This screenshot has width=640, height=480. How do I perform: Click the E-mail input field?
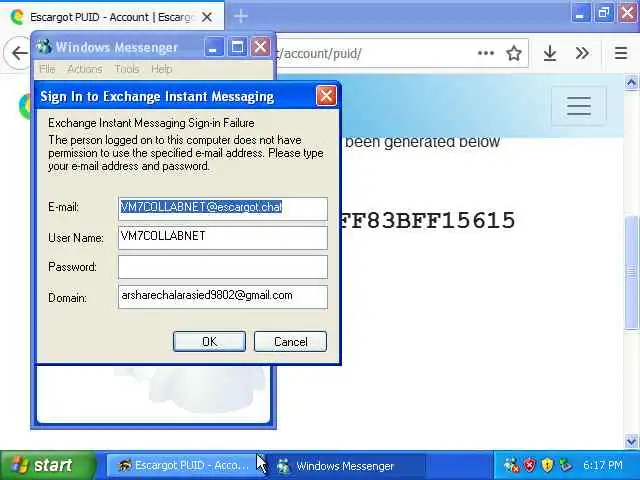[x=223, y=209]
